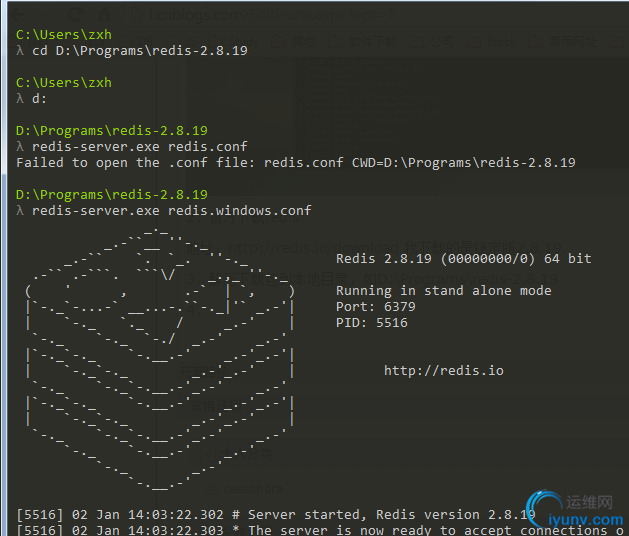Click the background browser home icon
Viewport: 629px width, 536px height.
tap(105, 15)
